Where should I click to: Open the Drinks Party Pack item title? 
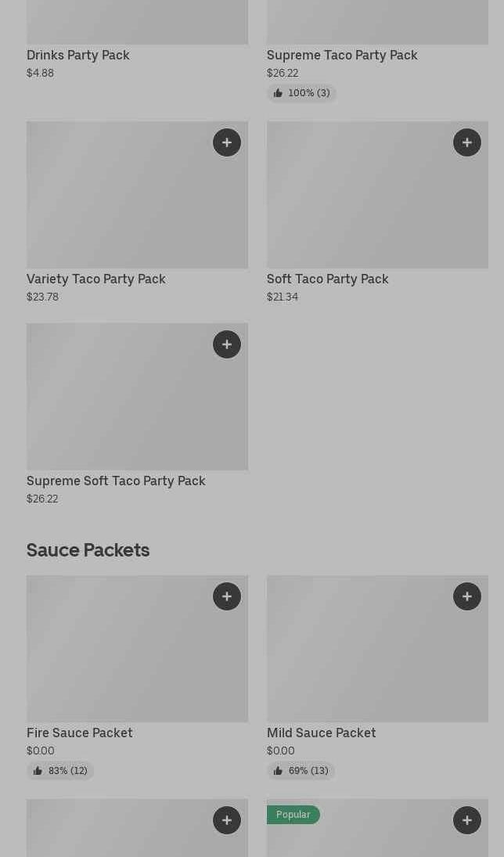[78, 55]
